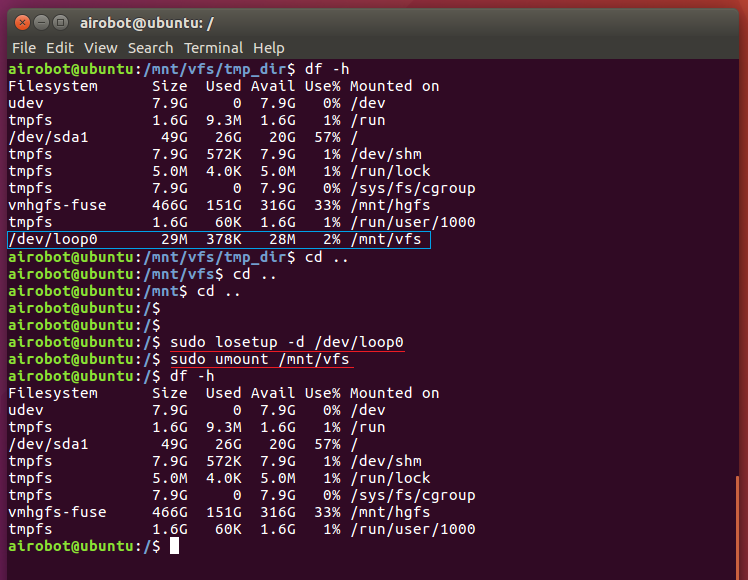
Task: Click 'vmhgfs-fuse' in the first df output
Action: tap(57, 205)
